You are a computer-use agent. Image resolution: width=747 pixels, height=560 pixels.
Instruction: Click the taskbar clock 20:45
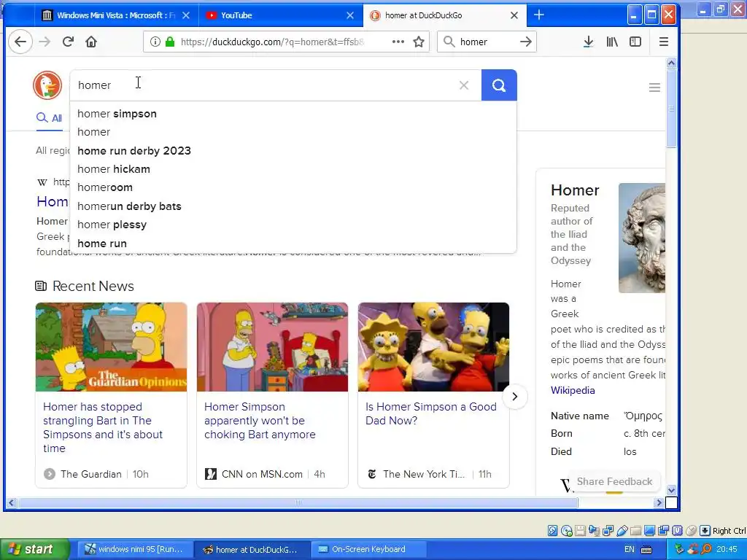pos(727,549)
